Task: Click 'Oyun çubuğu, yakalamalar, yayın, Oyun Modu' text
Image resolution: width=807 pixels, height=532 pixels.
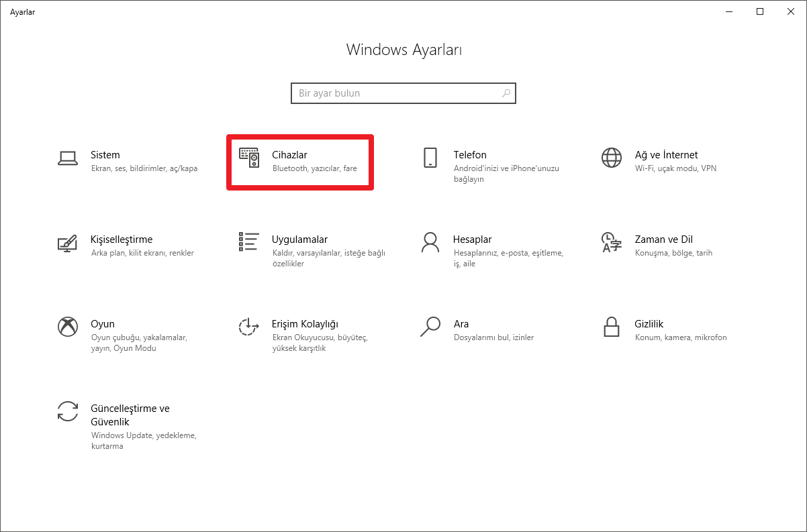Action: pos(139,343)
